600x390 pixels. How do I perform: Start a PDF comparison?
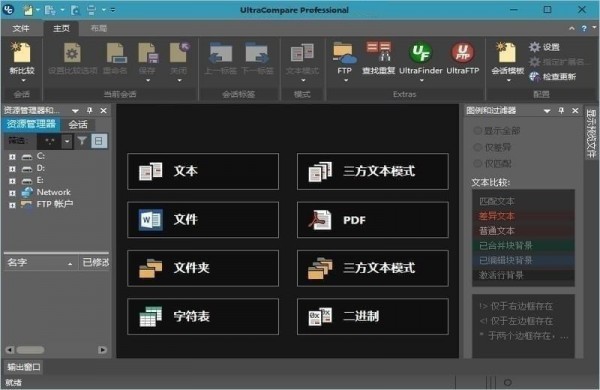[x=373, y=220]
